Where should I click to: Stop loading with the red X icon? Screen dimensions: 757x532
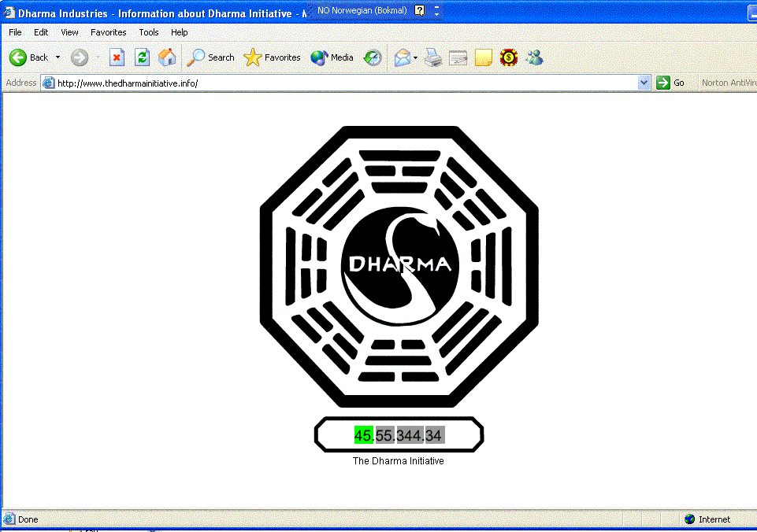point(117,57)
